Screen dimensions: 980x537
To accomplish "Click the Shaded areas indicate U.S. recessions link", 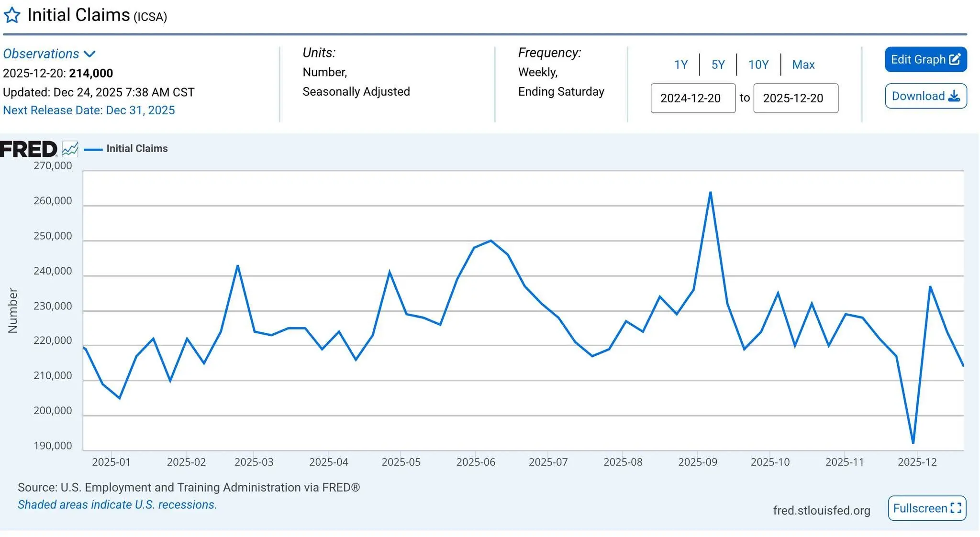I will point(117,504).
